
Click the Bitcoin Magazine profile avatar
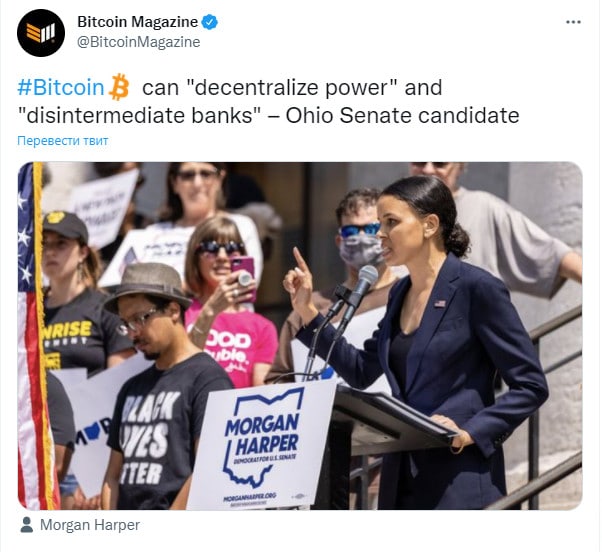coord(41,33)
